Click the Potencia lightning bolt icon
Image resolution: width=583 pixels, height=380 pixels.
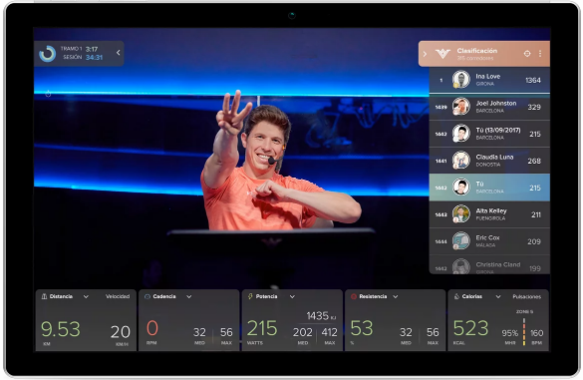tap(250, 296)
